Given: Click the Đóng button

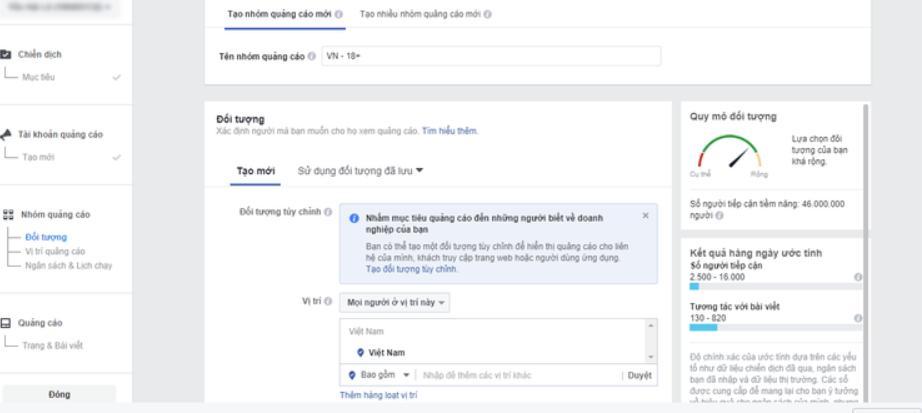Looking at the screenshot, I should (x=59, y=394).
